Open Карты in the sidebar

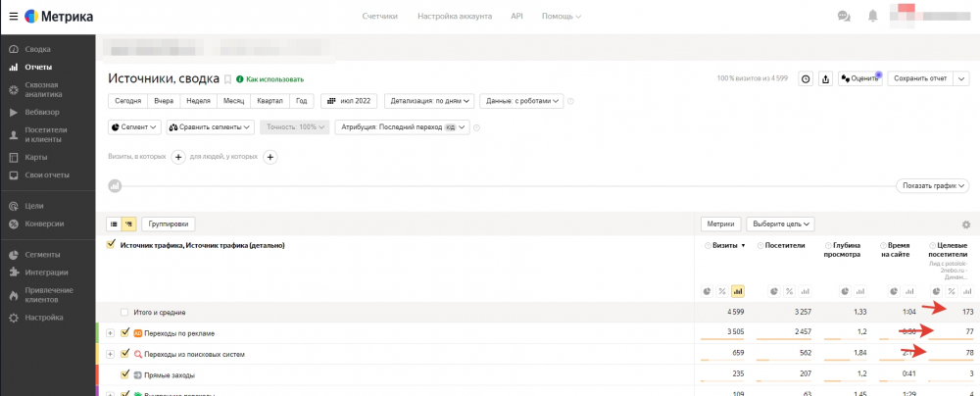click(35, 157)
